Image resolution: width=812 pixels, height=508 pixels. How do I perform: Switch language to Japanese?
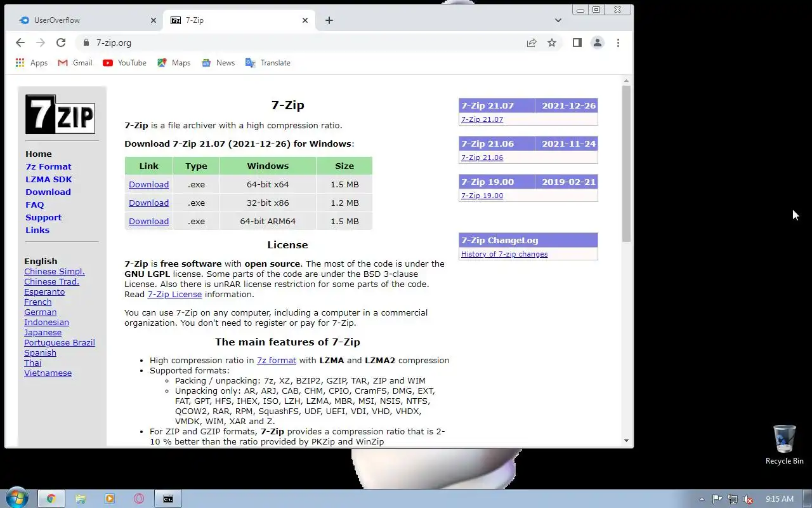click(43, 332)
